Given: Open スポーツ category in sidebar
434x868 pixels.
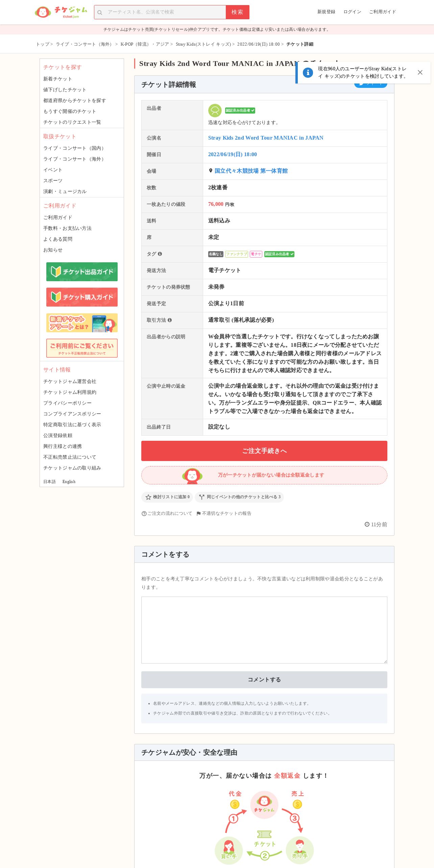Looking at the screenshot, I should (53, 181).
